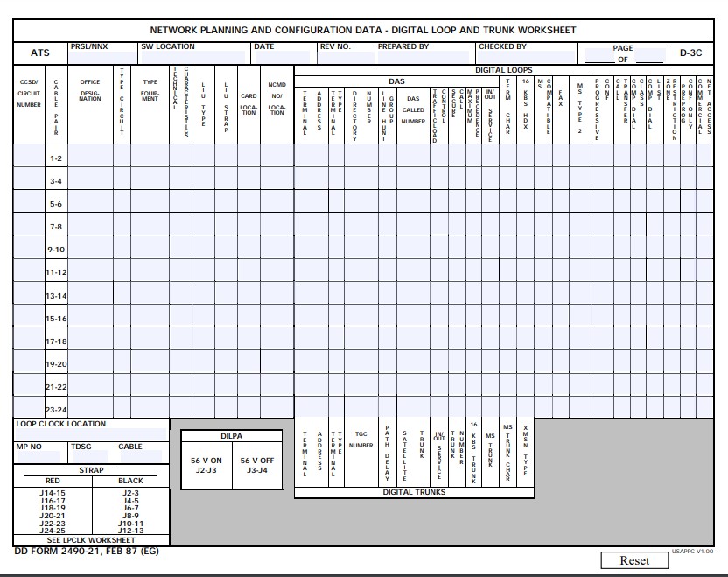Click Term Char cell in row 9-10
The image size is (728, 577).
click(x=507, y=247)
